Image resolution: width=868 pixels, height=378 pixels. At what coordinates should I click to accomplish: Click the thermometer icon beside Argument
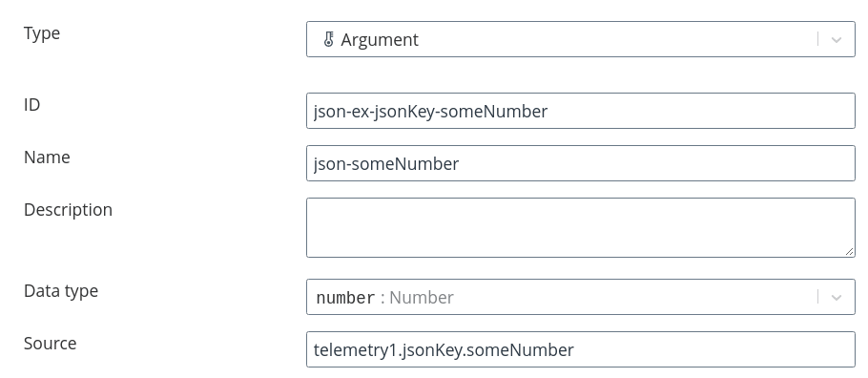(328, 39)
